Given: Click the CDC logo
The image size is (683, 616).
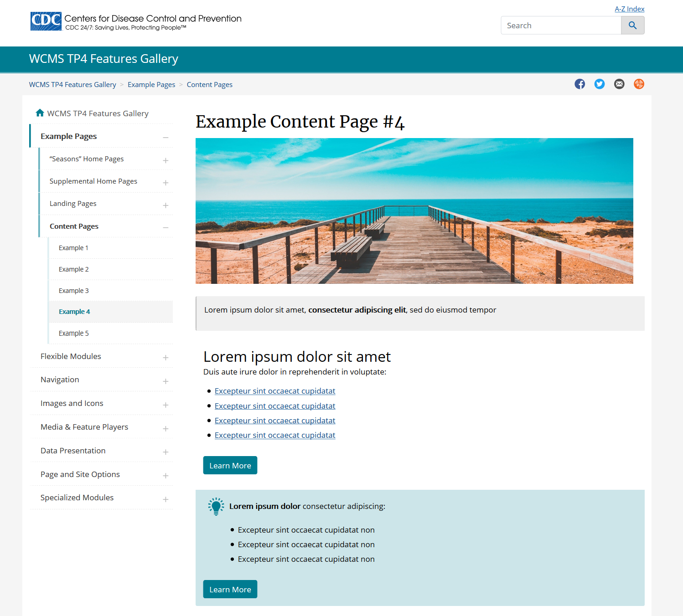Looking at the screenshot, I should pos(46,21).
